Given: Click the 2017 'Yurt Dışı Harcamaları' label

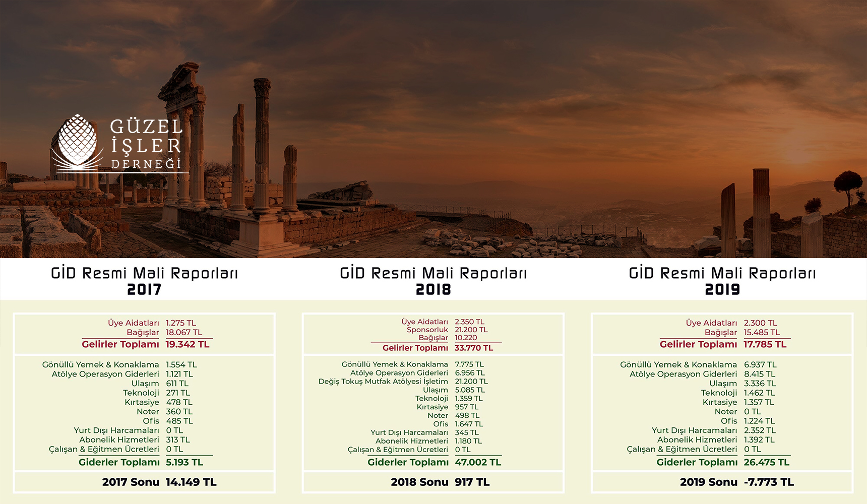Looking at the screenshot, I should 116,430.
